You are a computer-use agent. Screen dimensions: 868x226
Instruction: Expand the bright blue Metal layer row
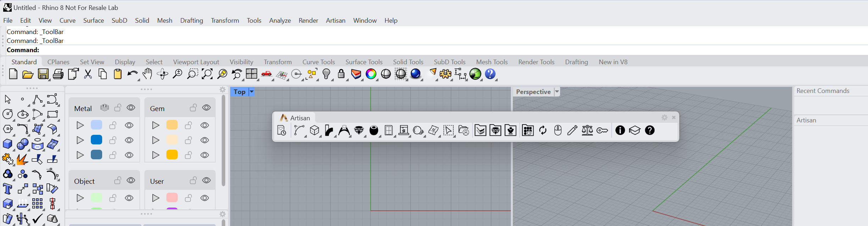tap(80, 140)
